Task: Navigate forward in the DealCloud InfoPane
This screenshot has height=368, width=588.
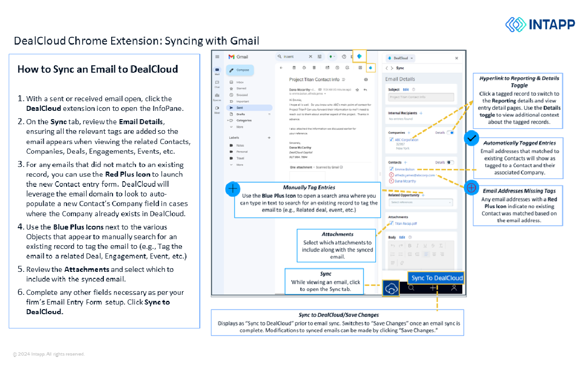Action: click(x=392, y=68)
